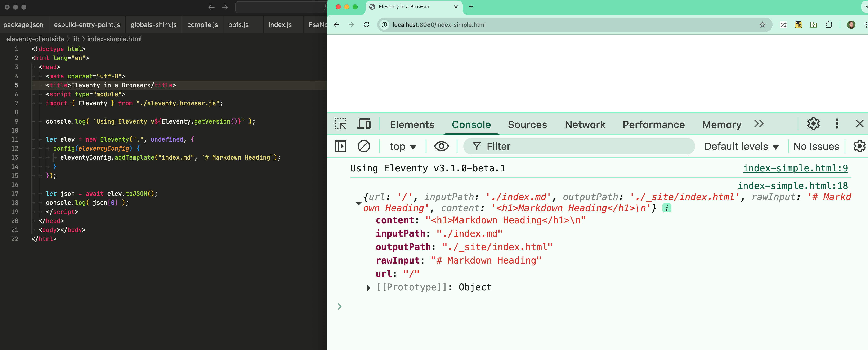The height and width of the screenshot is (350, 868).
Task: Bookmark this page star icon
Action: tap(762, 24)
